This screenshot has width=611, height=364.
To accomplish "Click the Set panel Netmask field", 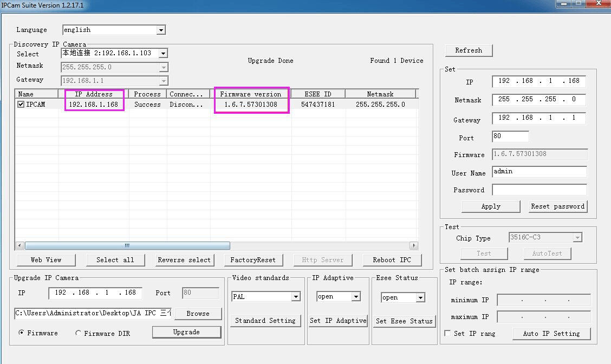I will [539, 99].
